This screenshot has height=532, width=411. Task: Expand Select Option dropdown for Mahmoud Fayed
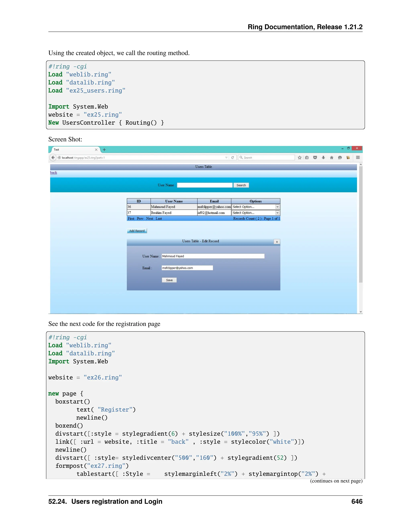coord(277,207)
